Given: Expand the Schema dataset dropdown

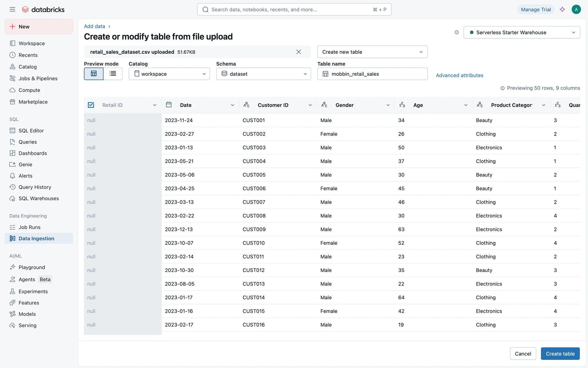Looking at the screenshot, I should click(263, 74).
